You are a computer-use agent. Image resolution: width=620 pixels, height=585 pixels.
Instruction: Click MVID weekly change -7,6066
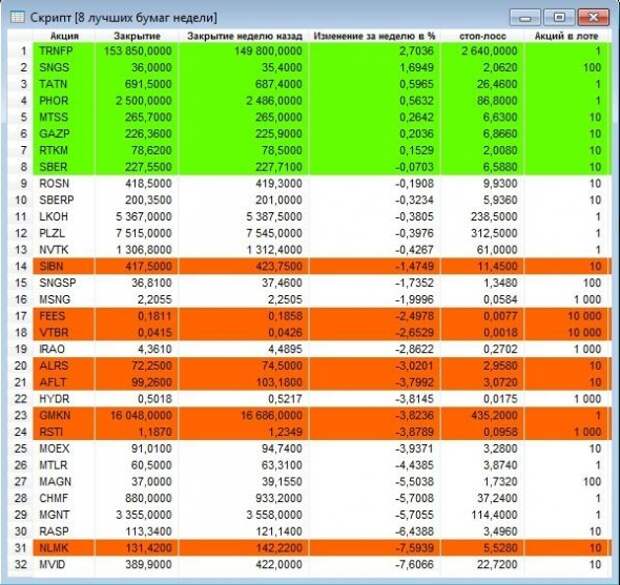(x=414, y=565)
